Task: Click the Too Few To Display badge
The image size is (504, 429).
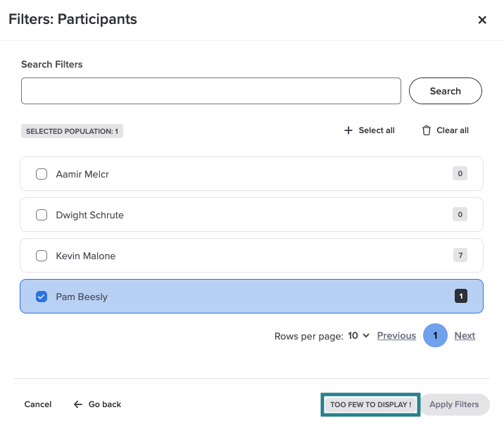Action: pyautogui.click(x=370, y=405)
